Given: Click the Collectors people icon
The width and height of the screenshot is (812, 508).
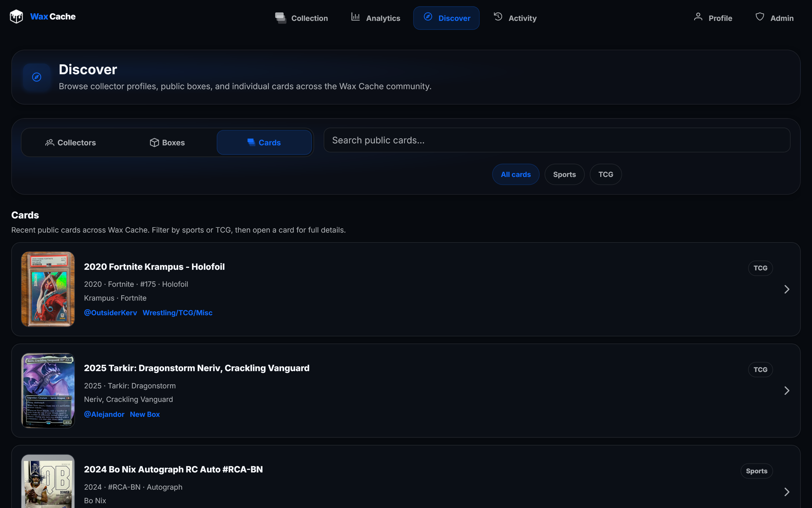Looking at the screenshot, I should click(50, 143).
